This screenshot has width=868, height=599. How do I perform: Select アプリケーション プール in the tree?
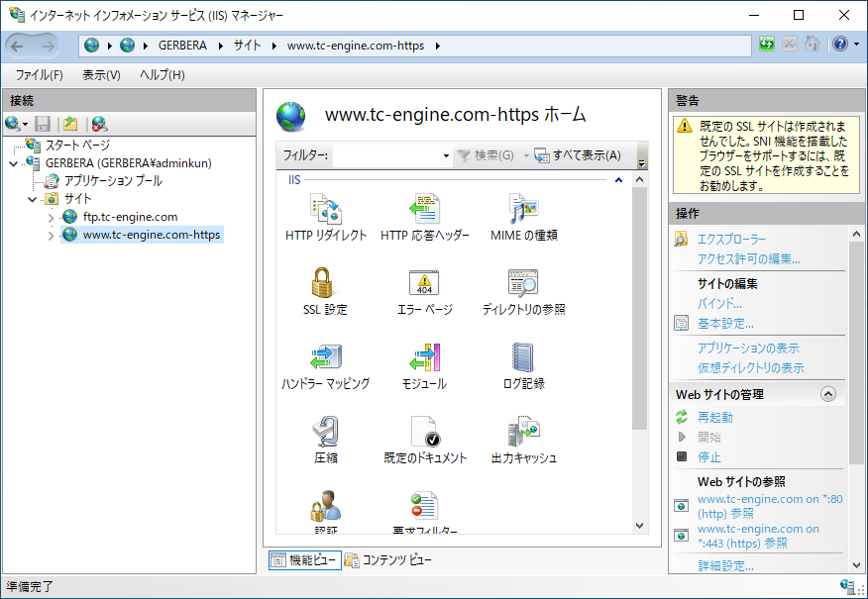pos(113,181)
